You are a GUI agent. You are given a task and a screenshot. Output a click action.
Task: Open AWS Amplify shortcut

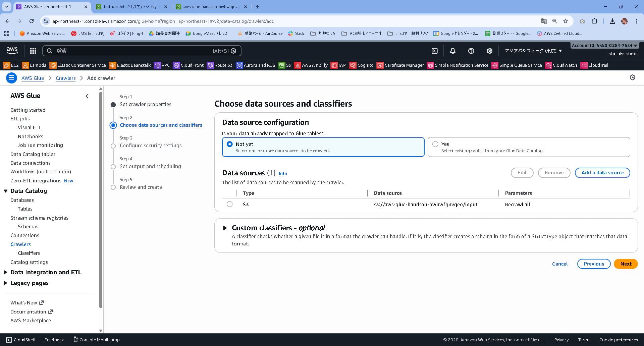click(311, 65)
